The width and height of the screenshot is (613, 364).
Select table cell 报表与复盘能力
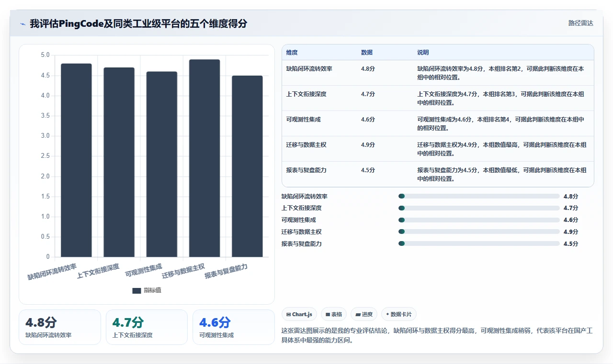pyautogui.click(x=306, y=170)
